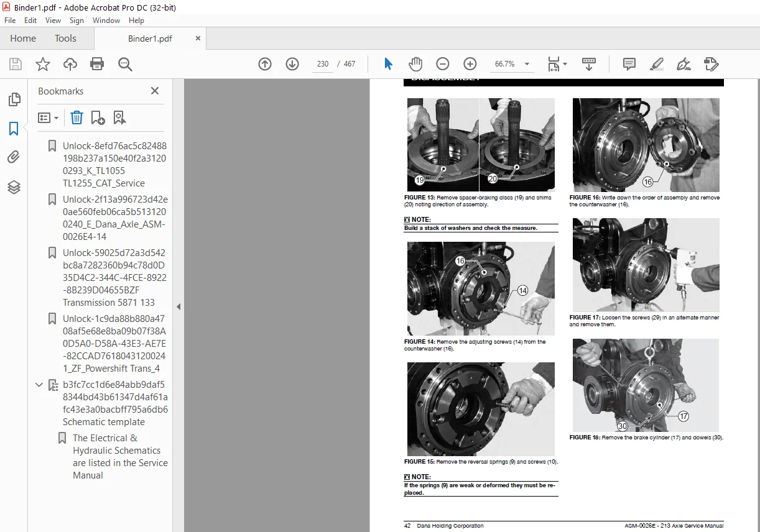Screen dimensions: 760x532
Task: Click the total pages '467' text
Action: tap(350, 64)
